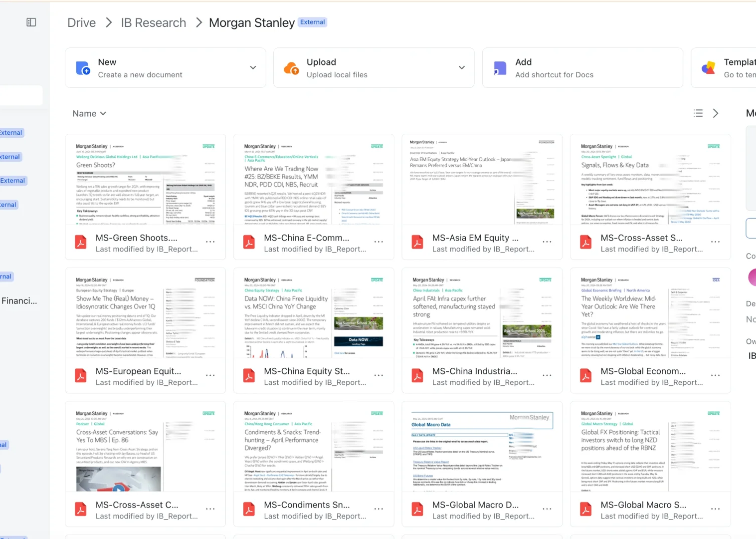Open the Name sort dropdown
The width and height of the screenshot is (756, 539).
click(x=90, y=113)
